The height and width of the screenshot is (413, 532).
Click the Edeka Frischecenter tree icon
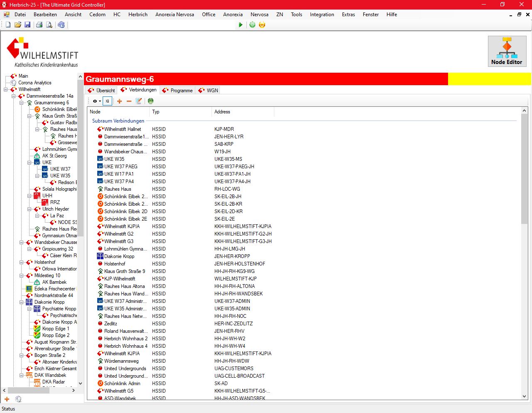tap(29, 289)
